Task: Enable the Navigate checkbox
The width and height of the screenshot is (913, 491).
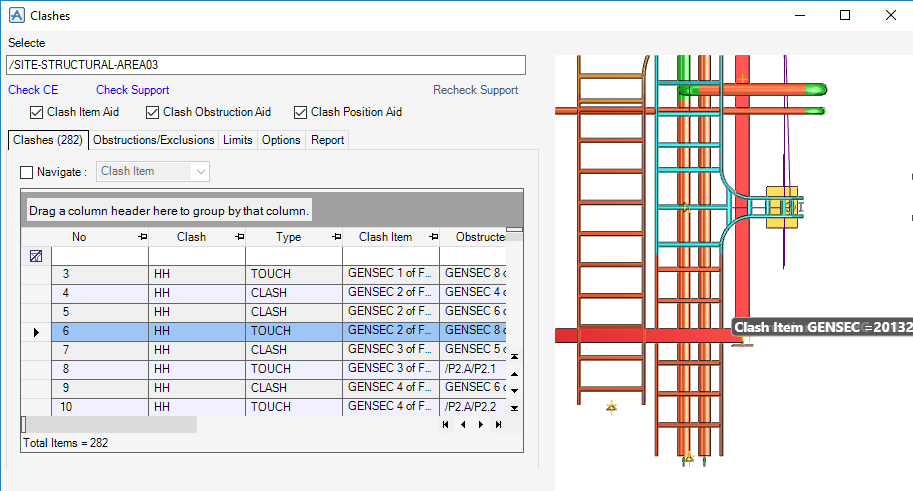Action: (26, 172)
